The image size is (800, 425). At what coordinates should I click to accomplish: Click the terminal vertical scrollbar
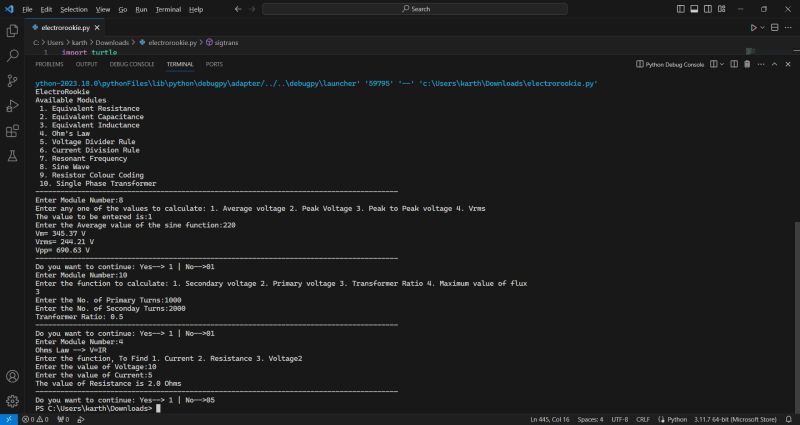point(796,316)
